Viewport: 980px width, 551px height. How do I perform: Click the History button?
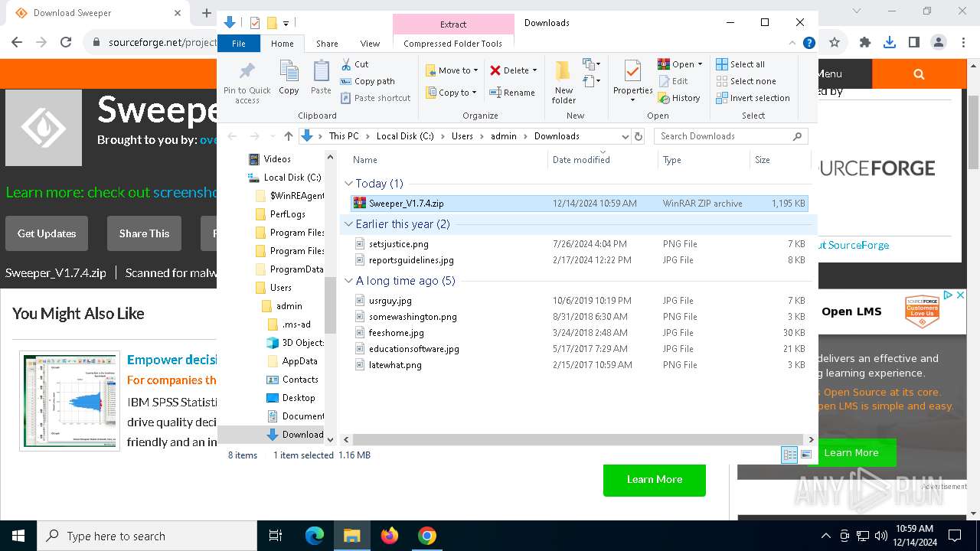coord(679,98)
